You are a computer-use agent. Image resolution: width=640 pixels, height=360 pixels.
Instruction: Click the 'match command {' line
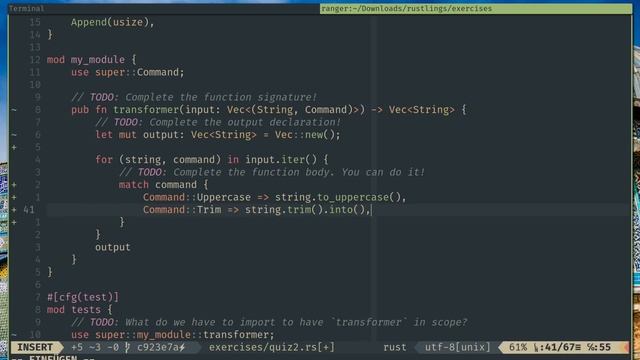pyautogui.click(x=164, y=184)
